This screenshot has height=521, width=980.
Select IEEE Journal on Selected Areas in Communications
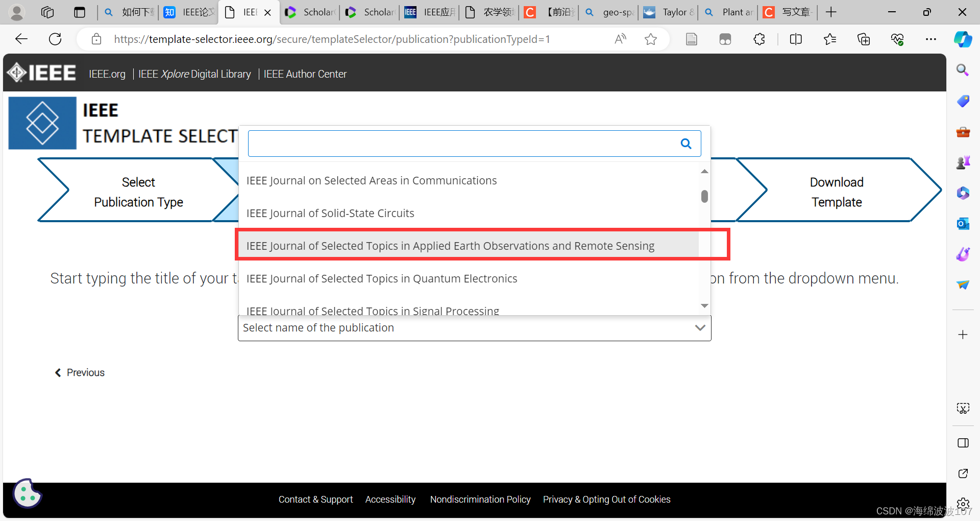[x=469, y=181]
